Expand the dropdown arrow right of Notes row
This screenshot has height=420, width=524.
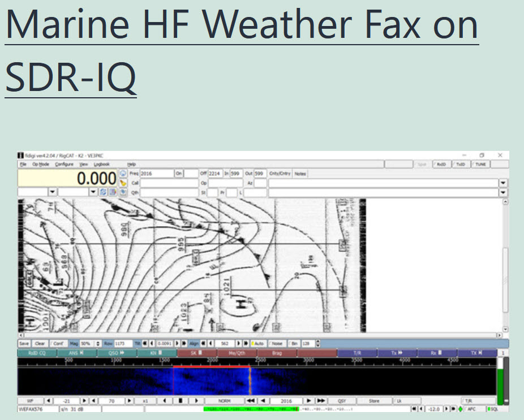(x=502, y=183)
